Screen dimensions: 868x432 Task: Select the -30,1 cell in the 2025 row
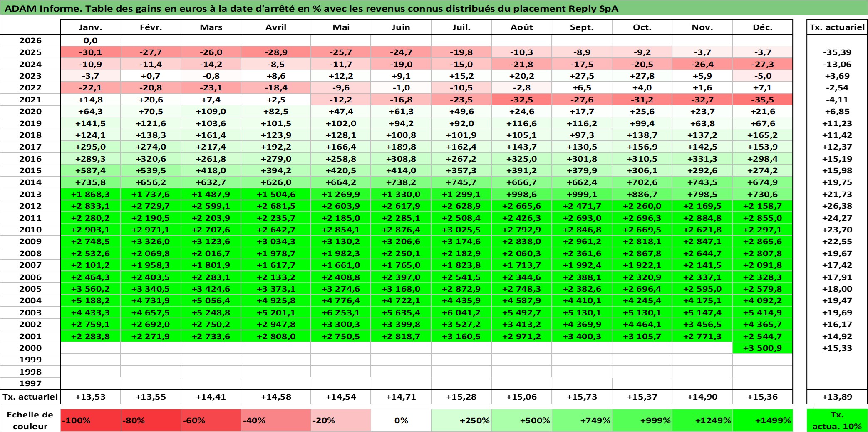[x=90, y=52]
